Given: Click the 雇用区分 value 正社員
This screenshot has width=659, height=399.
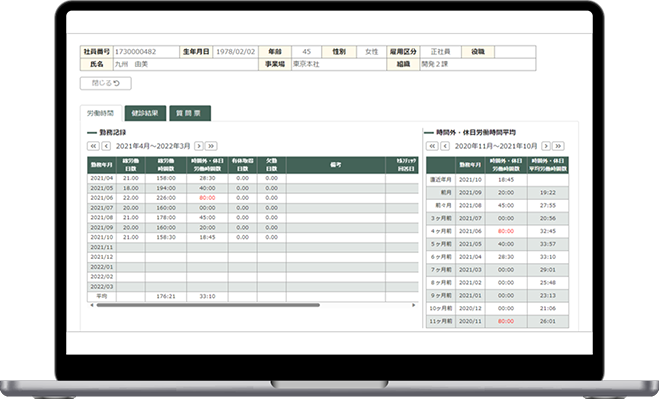Looking at the screenshot, I should point(440,52).
